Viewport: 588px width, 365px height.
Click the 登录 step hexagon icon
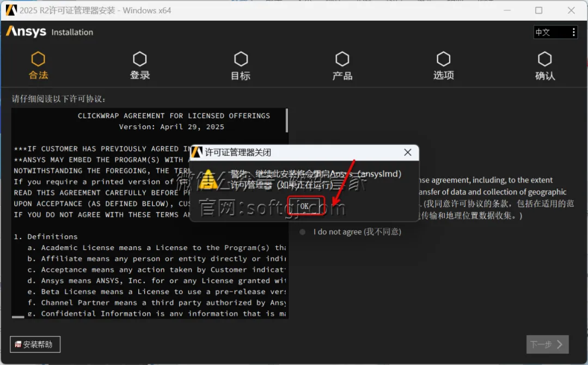coord(139,59)
